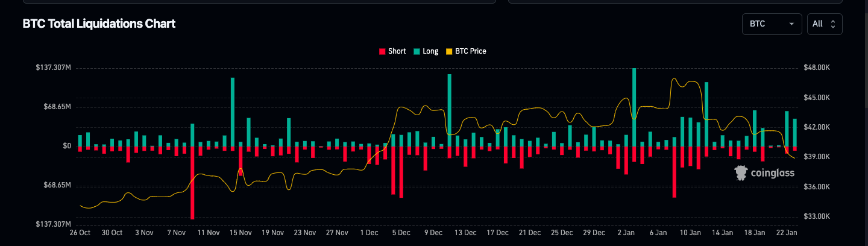868x246 pixels.
Task: Click the tallest green bar near 3 Jan
Action: point(634,107)
